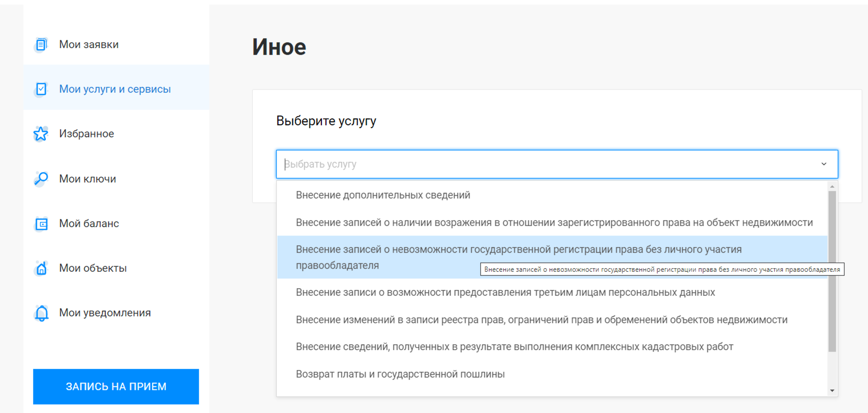Viewport: 868px width, 413px height.
Task: Click the key icon beside Мои ключи
Action: [41, 178]
